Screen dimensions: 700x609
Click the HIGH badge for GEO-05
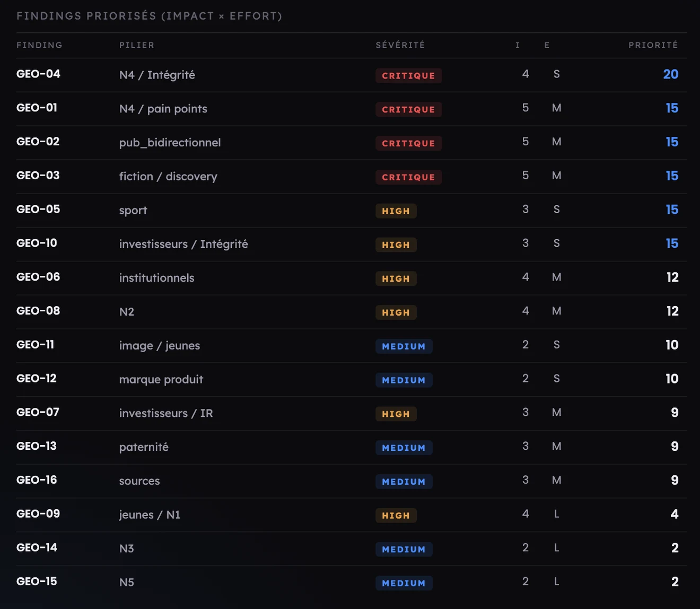[396, 211]
